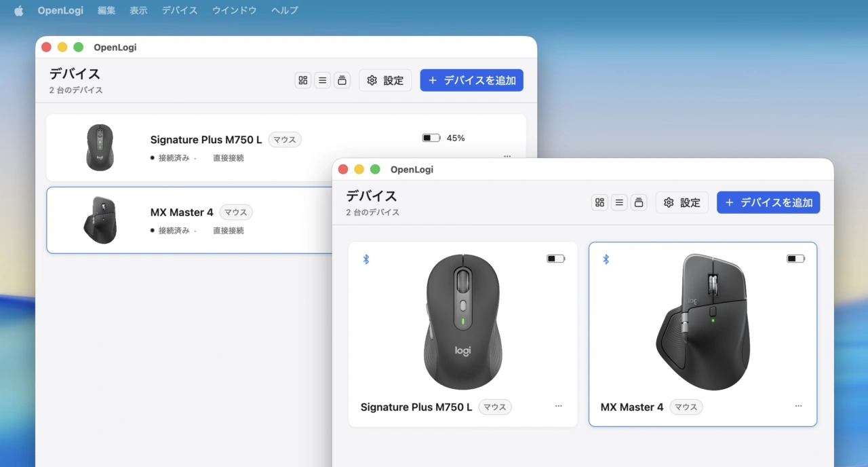
Task: Click マウス tag in back window MX Master 4 row
Action: click(x=236, y=212)
